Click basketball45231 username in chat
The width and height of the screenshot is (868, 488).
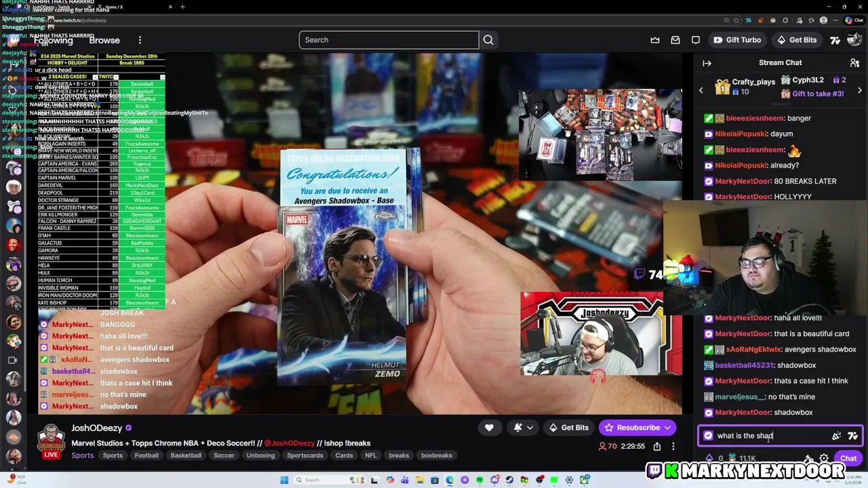[744, 365]
